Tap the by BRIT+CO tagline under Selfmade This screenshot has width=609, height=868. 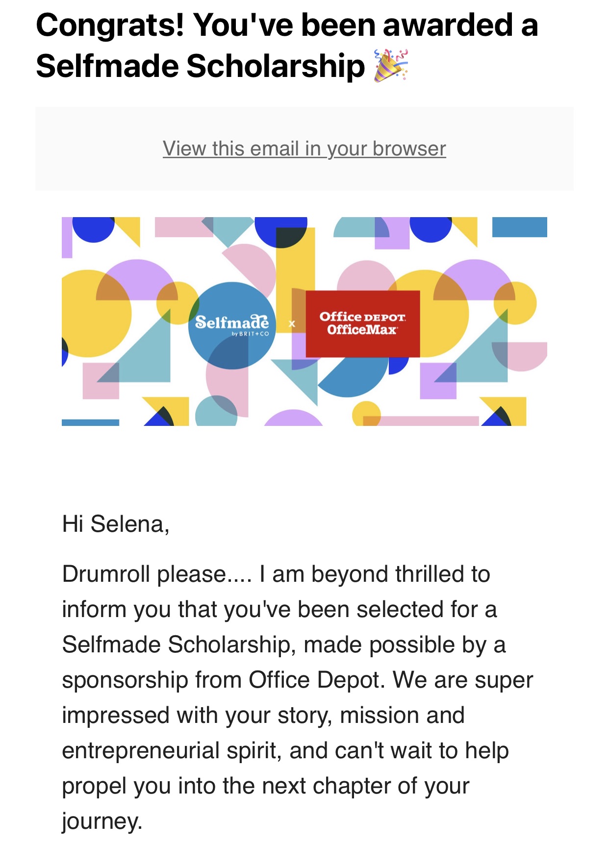coord(250,334)
